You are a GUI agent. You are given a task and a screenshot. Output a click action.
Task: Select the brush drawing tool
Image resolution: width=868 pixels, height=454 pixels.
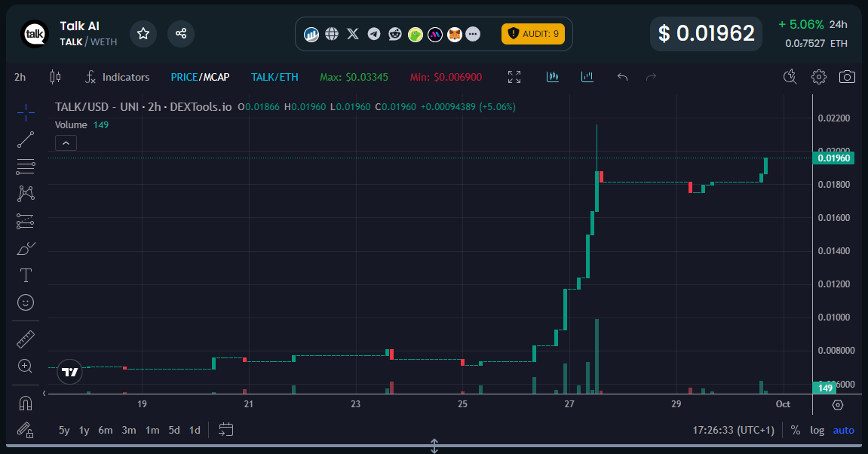tap(26, 248)
